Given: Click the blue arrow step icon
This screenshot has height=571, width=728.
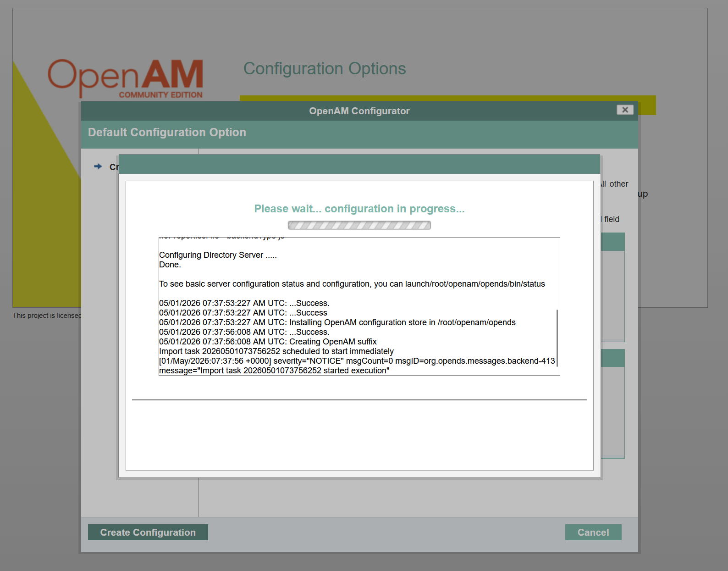Looking at the screenshot, I should [x=98, y=166].
